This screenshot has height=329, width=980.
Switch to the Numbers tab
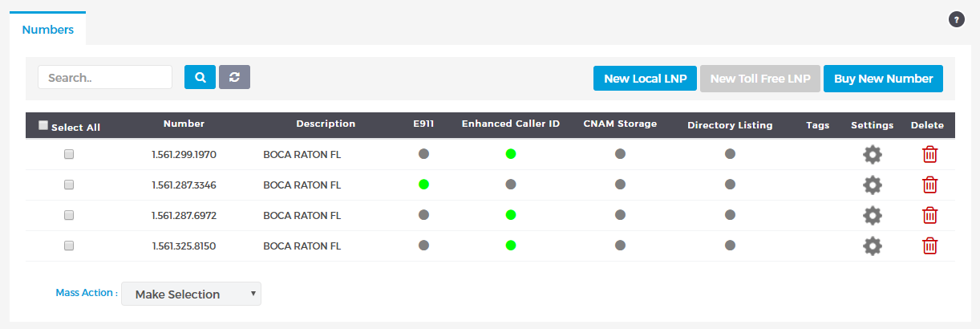[x=48, y=30]
